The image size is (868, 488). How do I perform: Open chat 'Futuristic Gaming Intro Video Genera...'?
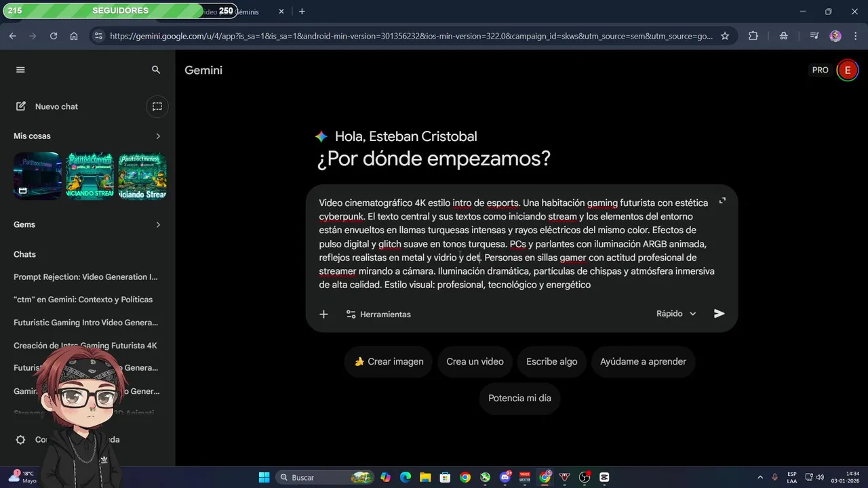pyautogui.click(x=85, y=323)
